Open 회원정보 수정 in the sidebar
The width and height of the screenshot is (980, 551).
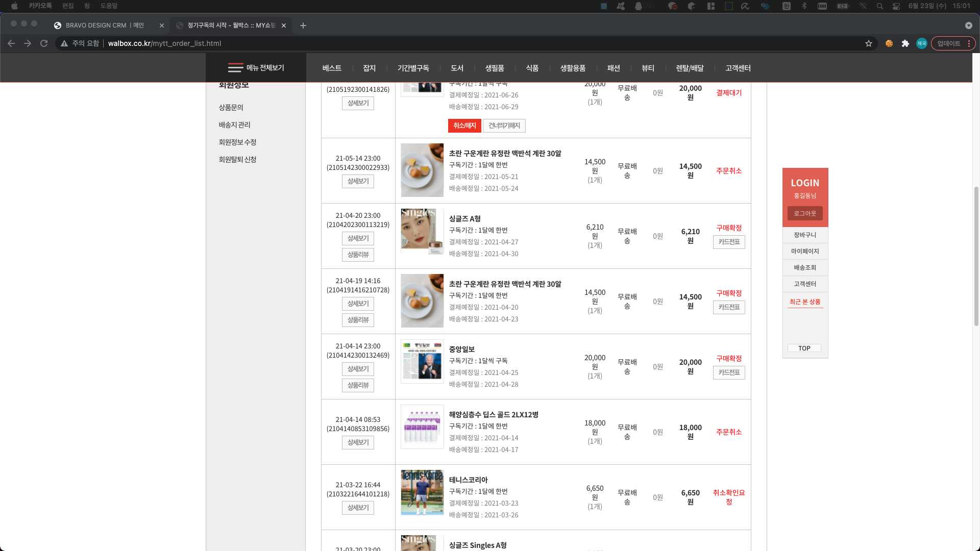click(x=237, y=142)
